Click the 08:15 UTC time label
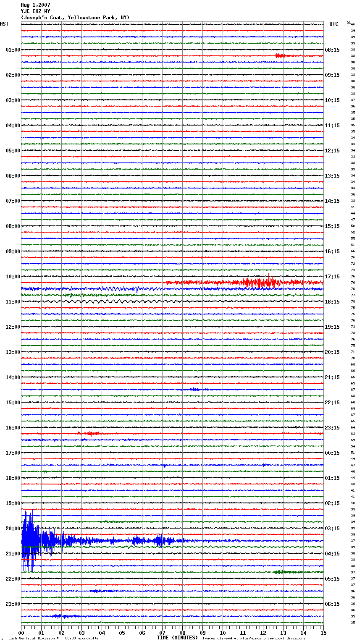 point(332,50)
